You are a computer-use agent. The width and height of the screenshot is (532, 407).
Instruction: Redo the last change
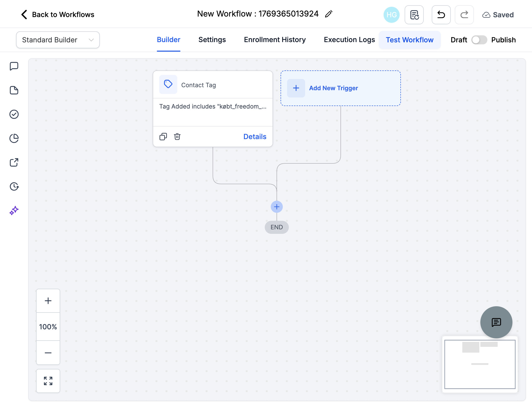coord(464,15)
